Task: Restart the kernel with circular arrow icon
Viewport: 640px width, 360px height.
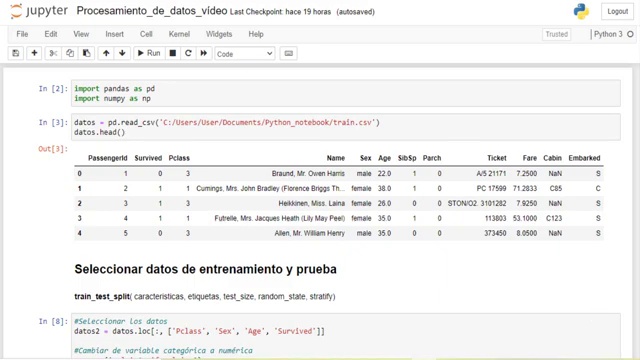Action: click(188, 53)
